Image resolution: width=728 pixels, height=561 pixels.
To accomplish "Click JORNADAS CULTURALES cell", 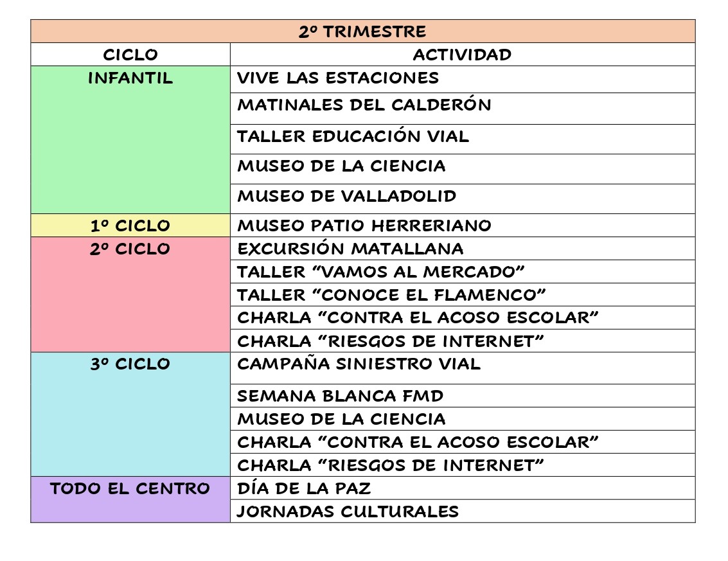I will click(348, 512).
